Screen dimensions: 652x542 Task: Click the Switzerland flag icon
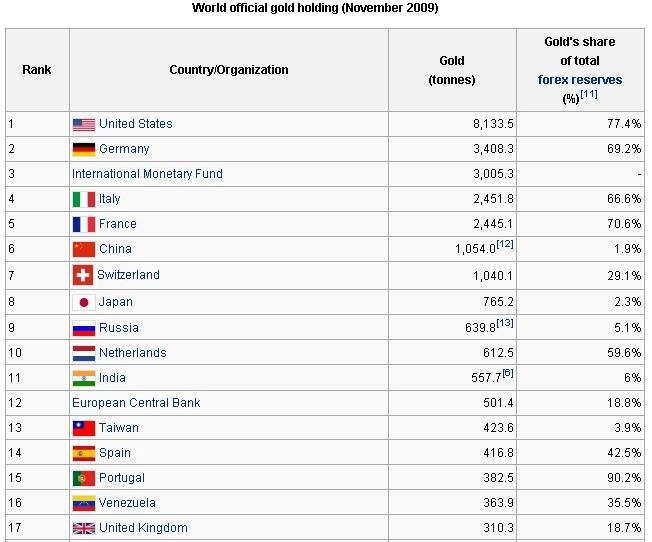coord(82,275)
